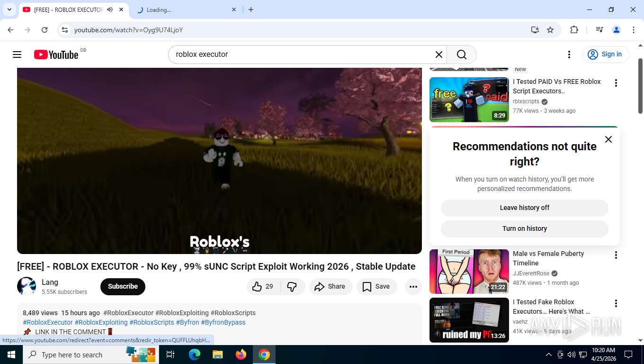This screenshot has width=644, height=364.
Task: Close the recommendations history popup
Action: tap(608, 139)
